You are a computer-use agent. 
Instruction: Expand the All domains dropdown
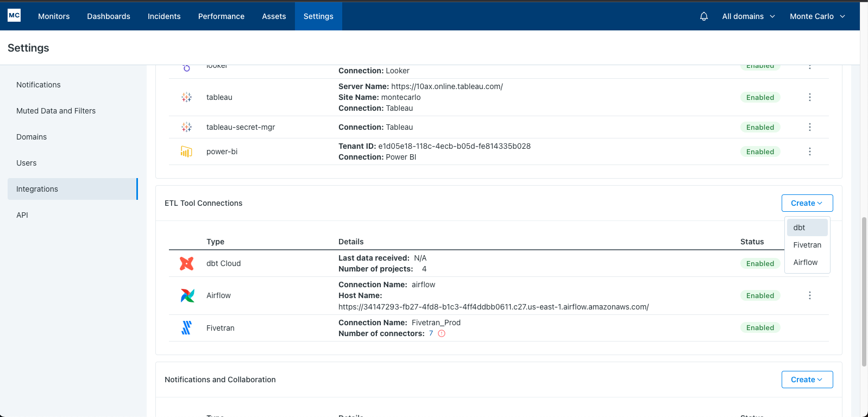click(748, 16)
